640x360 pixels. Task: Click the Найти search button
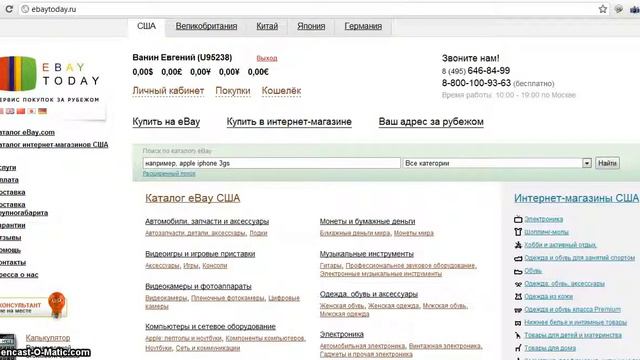click(x=607, y=163)
